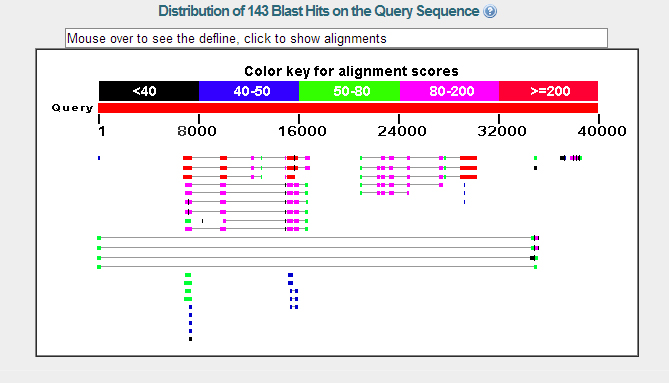This screenshot has height=383, width=669.
Task: Click the blue 40-50 color key
Action: pos(249,91)
